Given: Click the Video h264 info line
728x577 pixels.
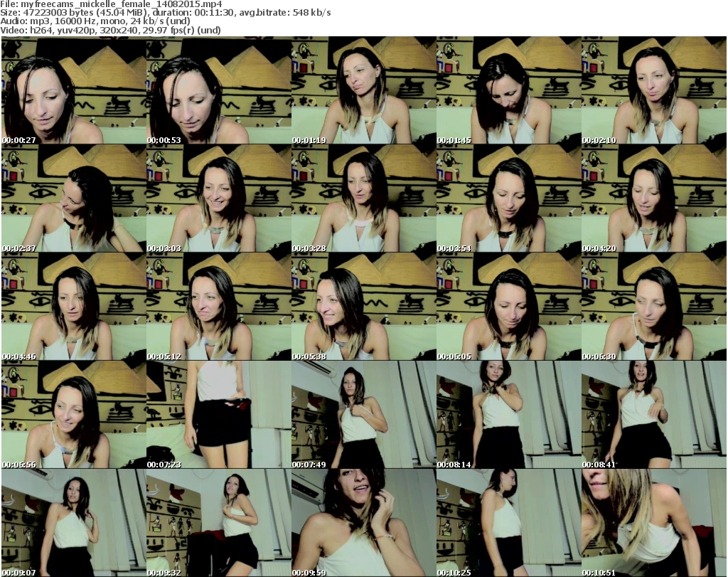Looking at the screenshot, I should click(x=110, y=30).
